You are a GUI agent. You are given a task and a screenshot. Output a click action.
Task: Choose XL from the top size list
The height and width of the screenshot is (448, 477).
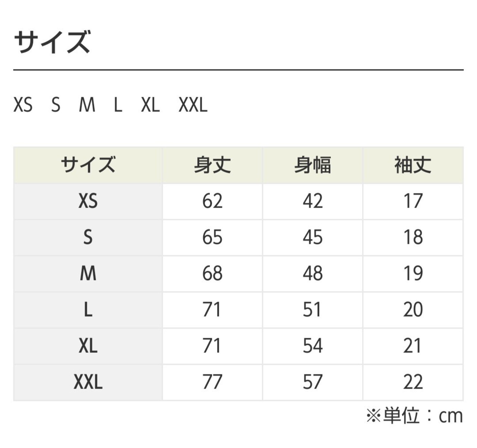[150, 105]
